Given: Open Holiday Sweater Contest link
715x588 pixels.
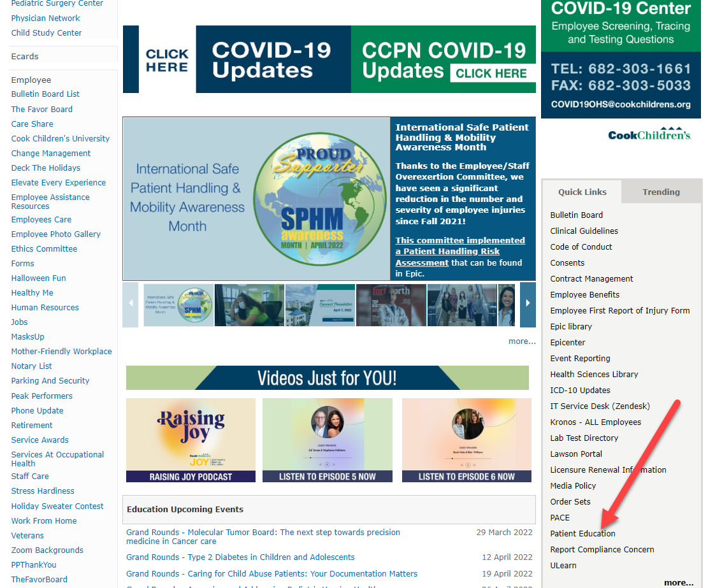Looking at the screenshot, I should click(57, 506).
